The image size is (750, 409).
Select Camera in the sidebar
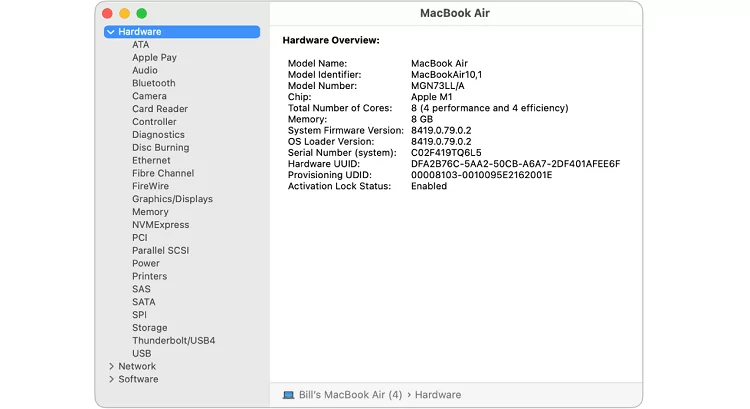click(149, 96)
